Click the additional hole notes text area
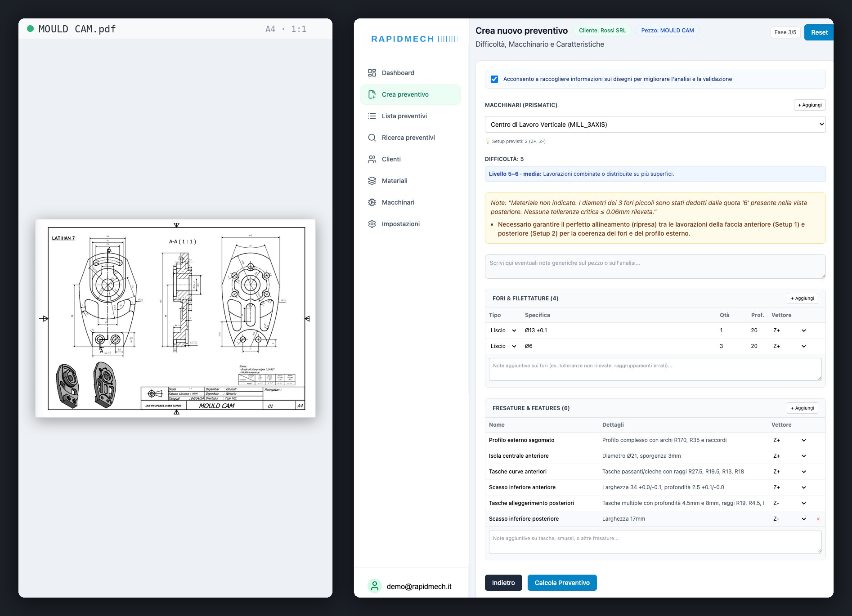 coord(655,370)
